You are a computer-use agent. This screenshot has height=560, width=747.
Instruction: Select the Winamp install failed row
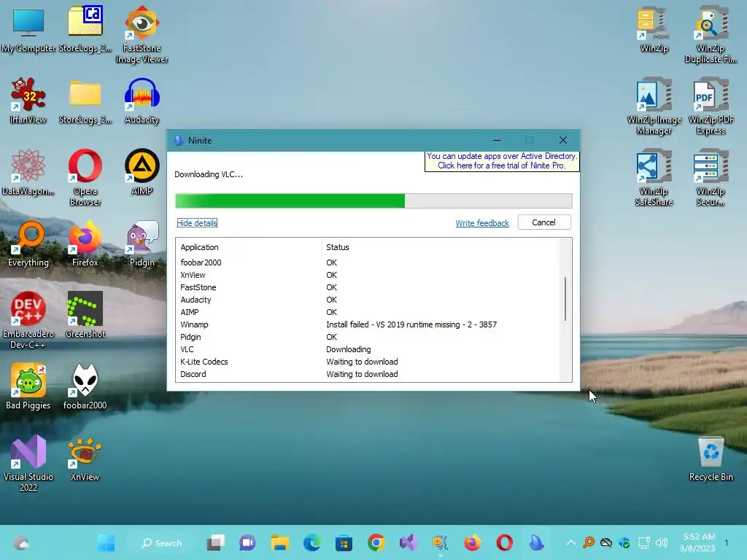[x=367, y=324]
